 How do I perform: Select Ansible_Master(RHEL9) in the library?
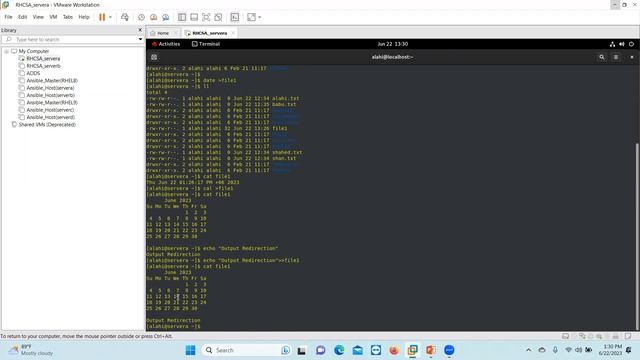tap(52, 103)
